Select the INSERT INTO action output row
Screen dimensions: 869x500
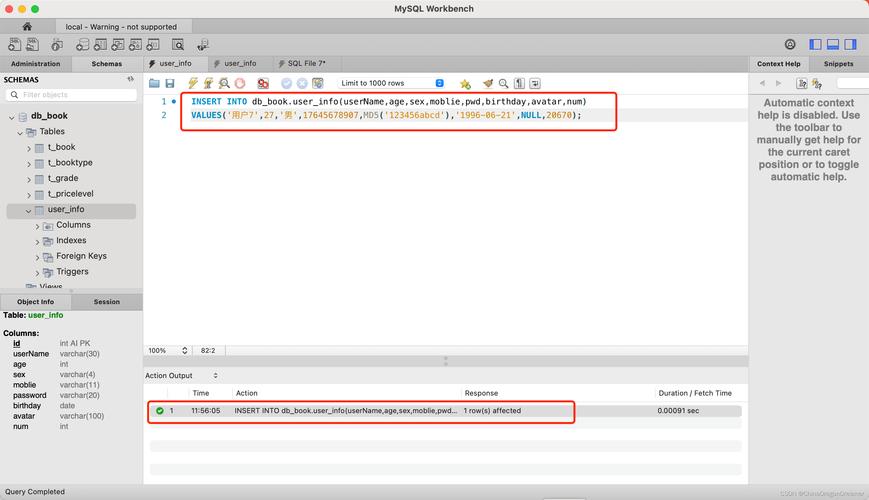click(x=445, y=411)
